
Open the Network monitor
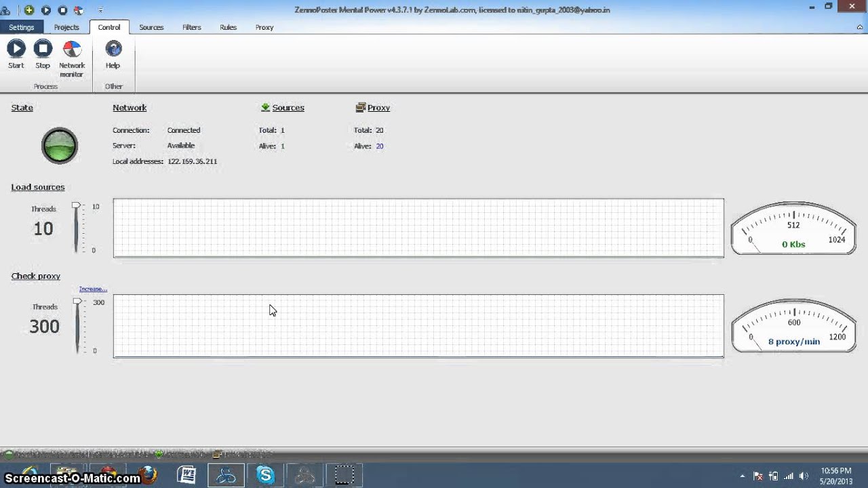pos(72,58)
